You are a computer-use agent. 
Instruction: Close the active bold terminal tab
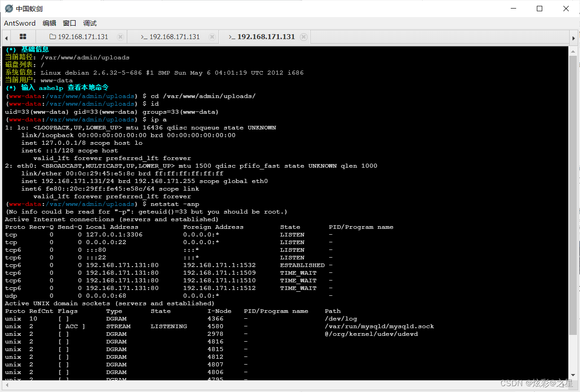tap(304, 37)
